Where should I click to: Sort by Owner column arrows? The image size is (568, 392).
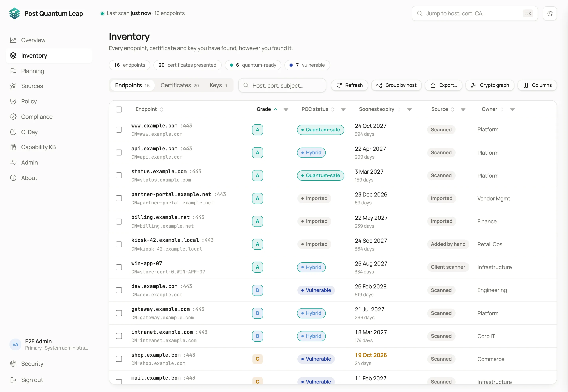click(502, 109)
